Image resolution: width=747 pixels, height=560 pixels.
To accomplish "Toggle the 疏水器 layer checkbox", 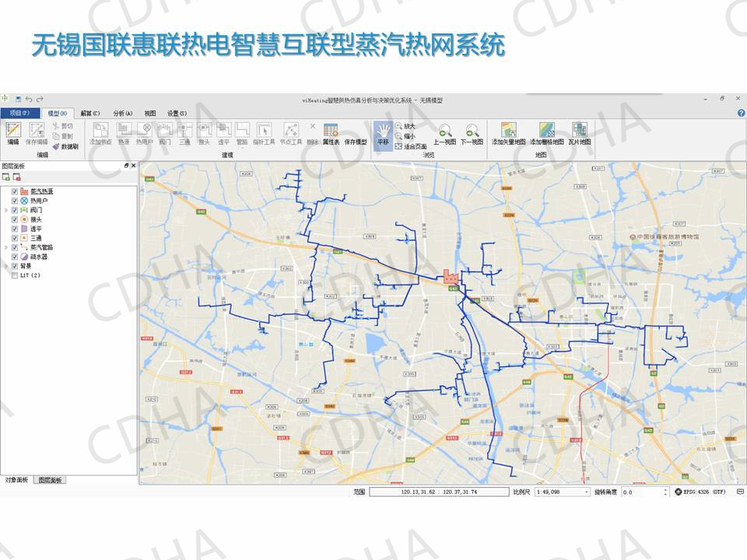I will (15, 257).
